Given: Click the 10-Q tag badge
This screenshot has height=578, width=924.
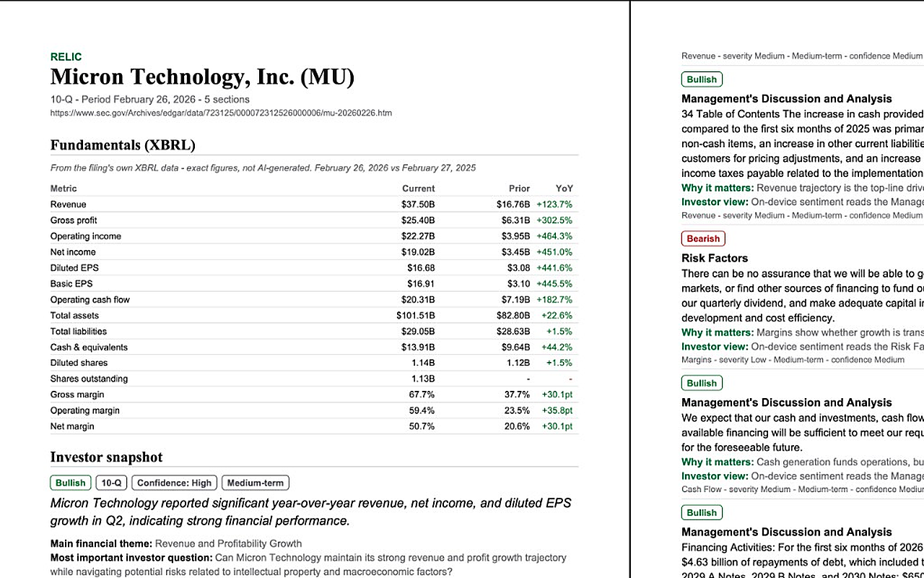Looking at the screenshot, I should [111, 483].
